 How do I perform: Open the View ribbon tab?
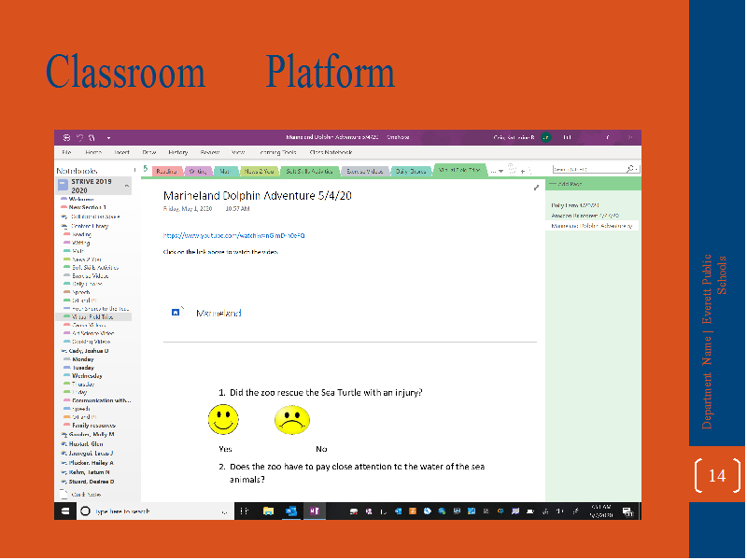tap(238, 152)
